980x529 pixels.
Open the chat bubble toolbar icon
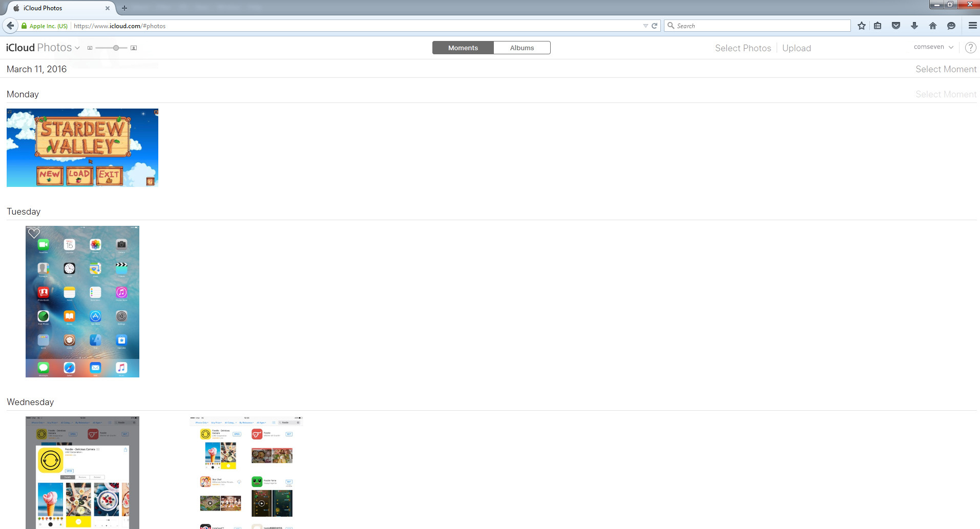[x=951, y=26]
